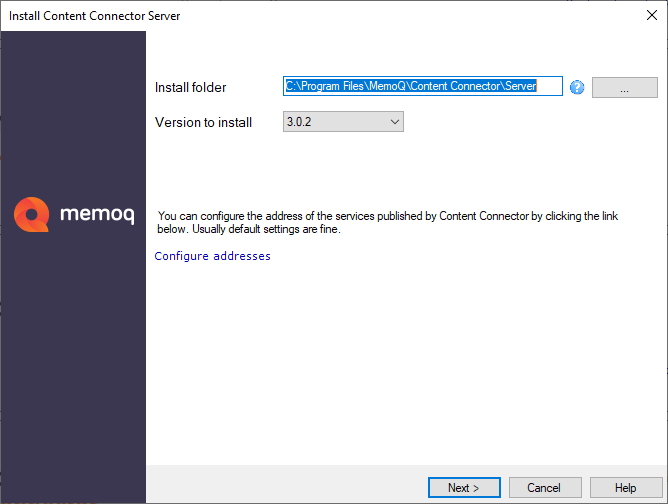This screenshot has height=504, width=668.
Task: Click the 'Install folder' label
Action: [x=190, y=87]
